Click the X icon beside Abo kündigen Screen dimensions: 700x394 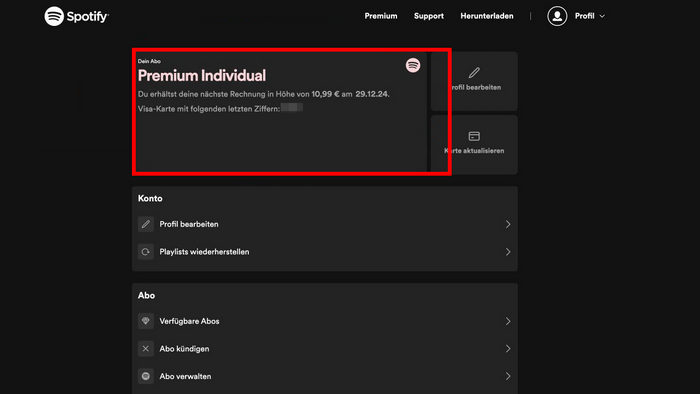(146, 348)
